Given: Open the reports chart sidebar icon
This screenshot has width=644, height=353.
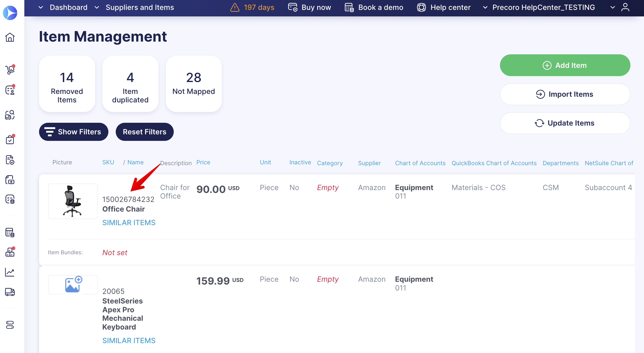Looking at the screenshot, I should [10, 272].
